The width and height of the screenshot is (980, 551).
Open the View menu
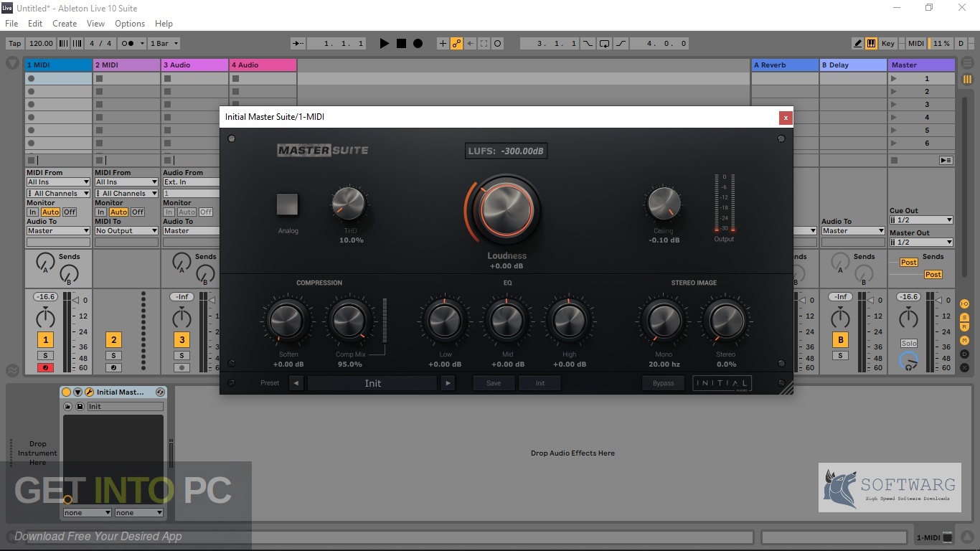point(95,24)
